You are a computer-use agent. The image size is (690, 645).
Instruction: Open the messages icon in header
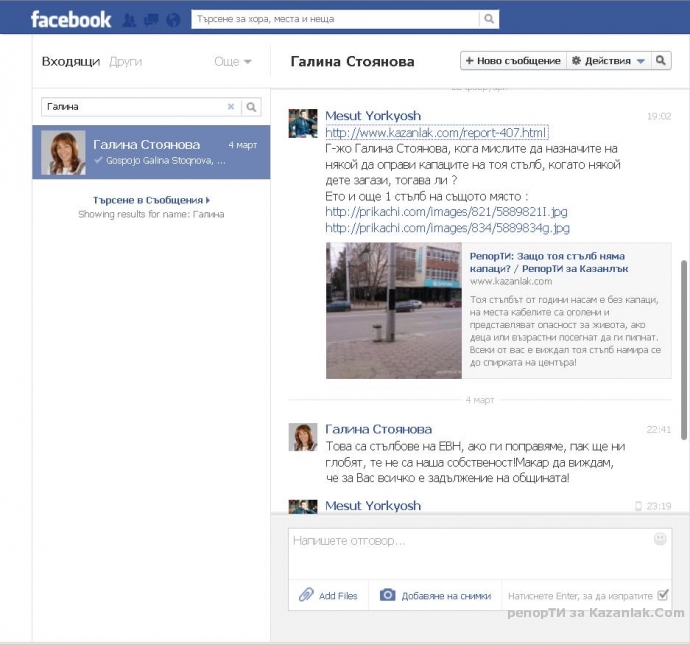(x=151, y=19)
